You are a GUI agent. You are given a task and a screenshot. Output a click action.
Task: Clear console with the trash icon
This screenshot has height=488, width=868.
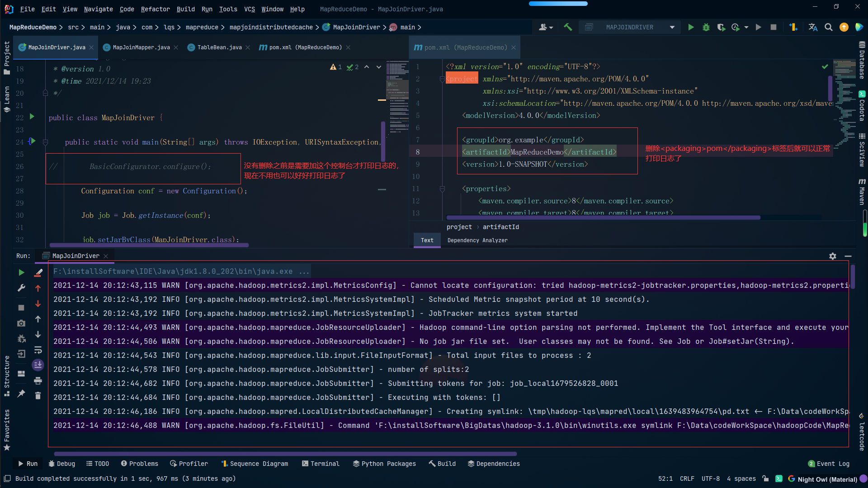coord(38,396)
